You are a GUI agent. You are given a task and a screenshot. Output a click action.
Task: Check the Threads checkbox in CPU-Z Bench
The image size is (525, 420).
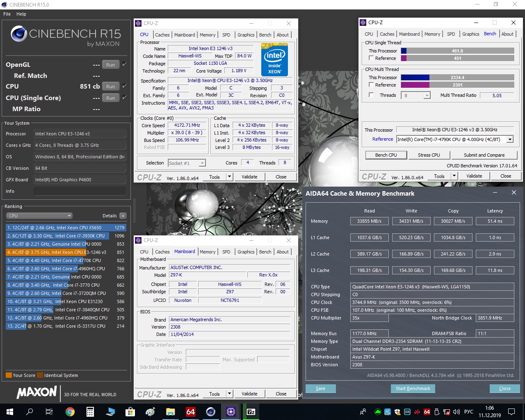371,95
